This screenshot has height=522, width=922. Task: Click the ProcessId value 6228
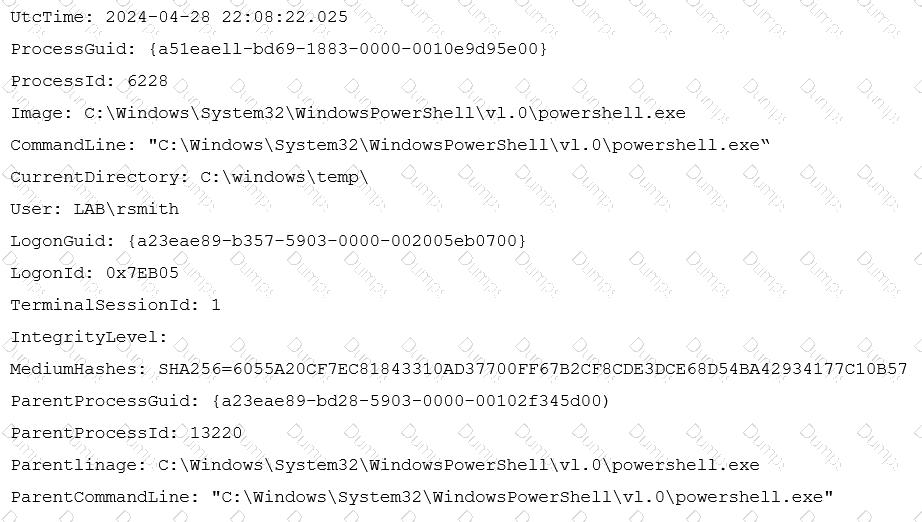coord(148,81)
